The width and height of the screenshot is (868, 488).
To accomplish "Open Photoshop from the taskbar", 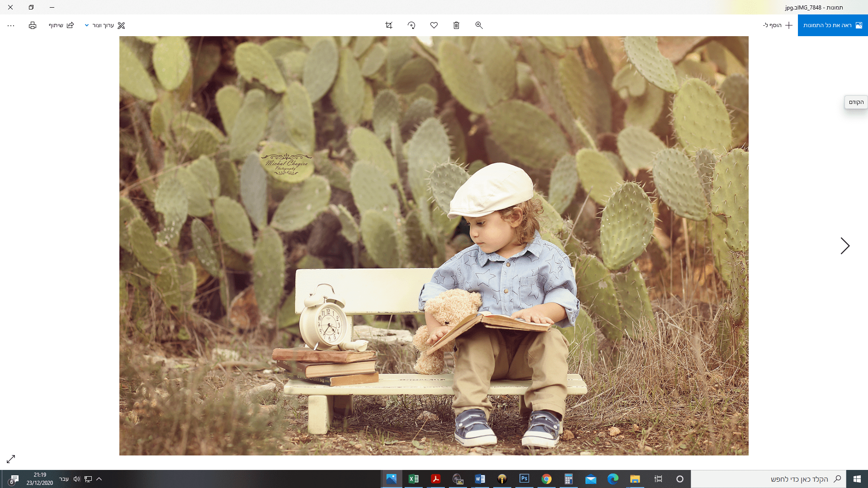I will [x=524, y=479].
